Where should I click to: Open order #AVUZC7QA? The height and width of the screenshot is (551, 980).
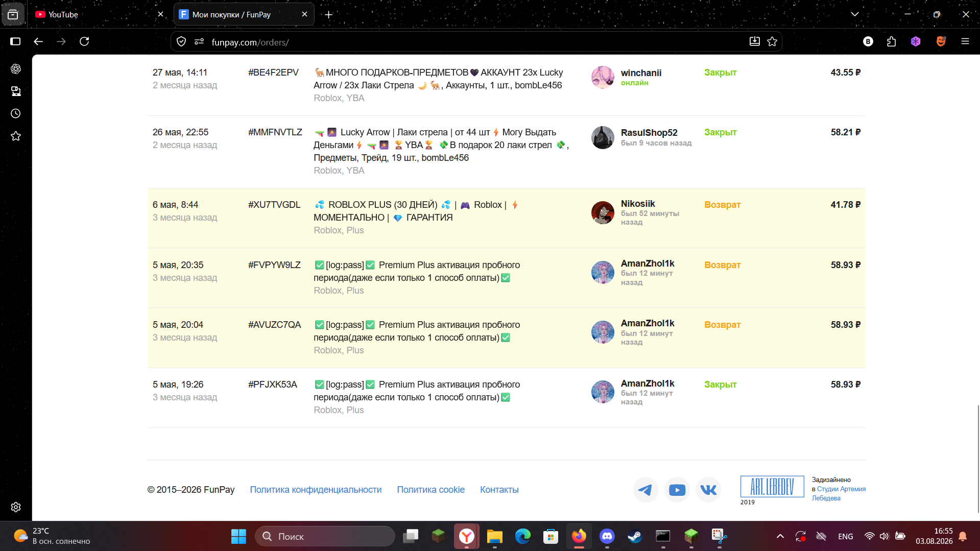coord(275,325)
